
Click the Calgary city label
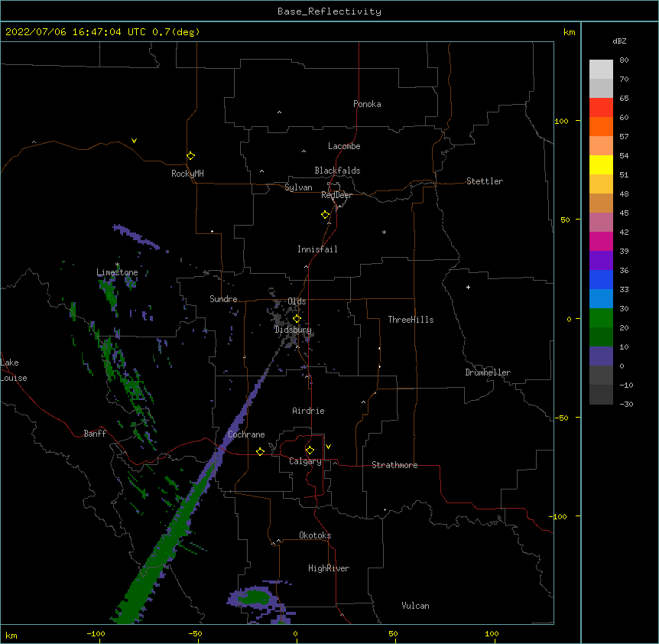(305, 461)
